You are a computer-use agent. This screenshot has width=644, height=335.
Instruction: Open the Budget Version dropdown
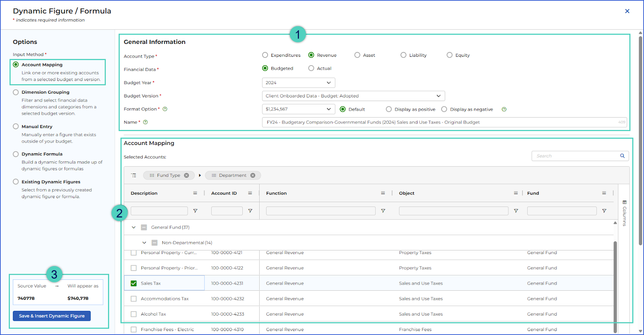353,96
